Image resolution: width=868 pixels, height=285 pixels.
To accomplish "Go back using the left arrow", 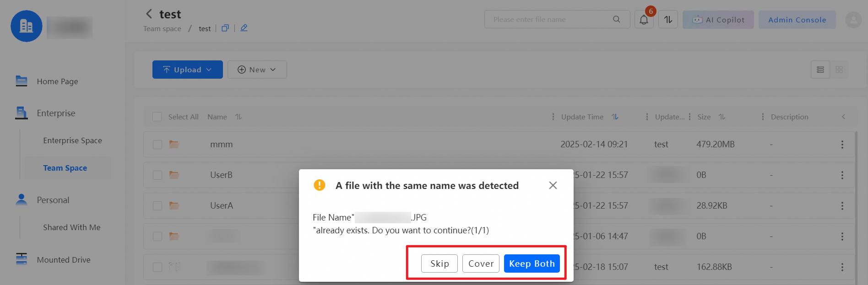I will point(149,14).
